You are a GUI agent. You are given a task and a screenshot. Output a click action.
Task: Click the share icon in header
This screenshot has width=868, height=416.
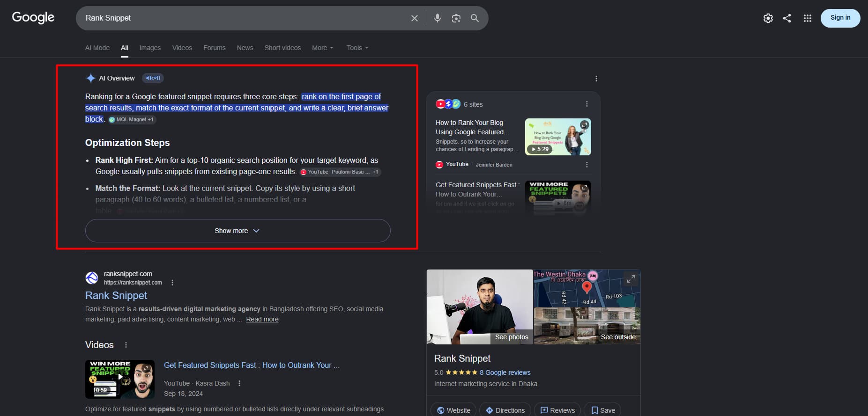787,18
